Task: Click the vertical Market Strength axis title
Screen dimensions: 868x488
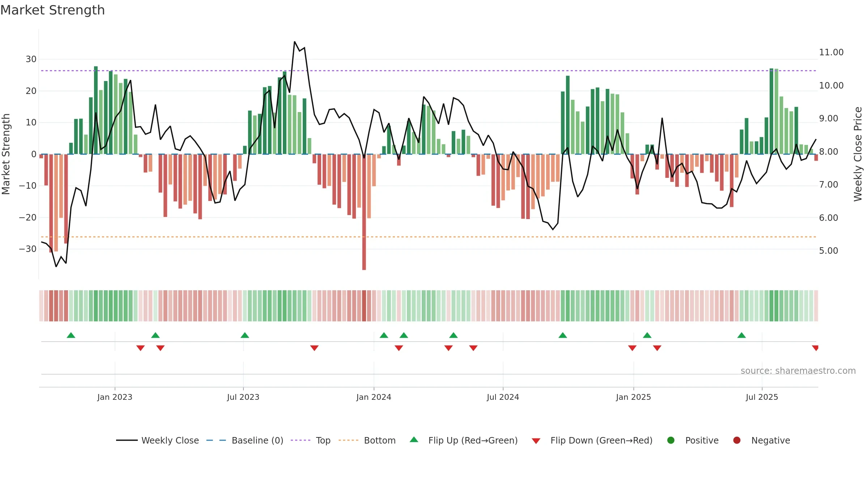Action: tap(6, 154)
